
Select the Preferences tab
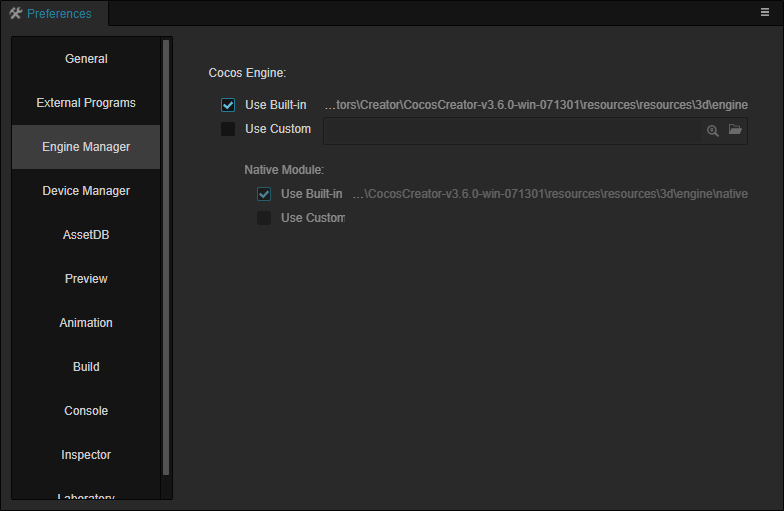[x=54, y=14]
